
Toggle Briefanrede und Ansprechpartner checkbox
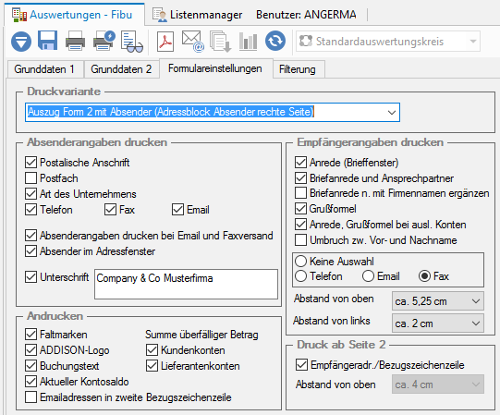(301, 178)
